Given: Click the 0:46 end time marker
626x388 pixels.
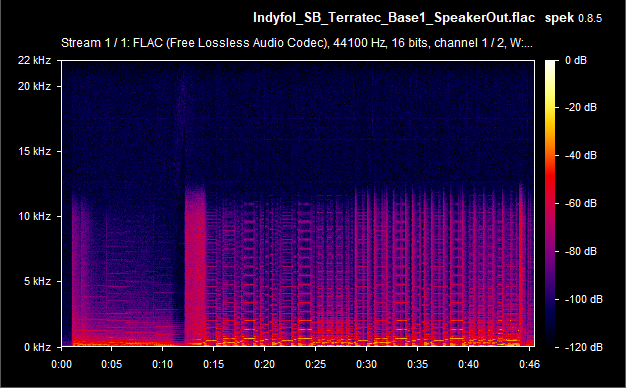Looking at the screenshot, I should click(x=529, y=364).
